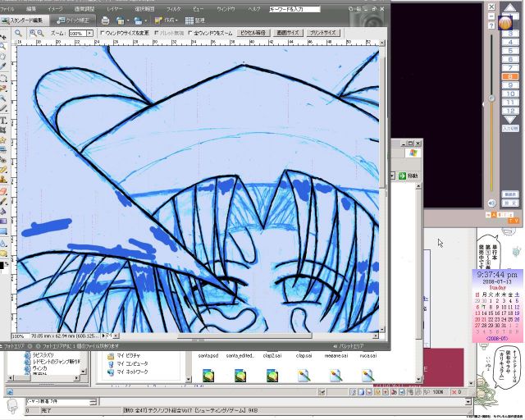Viewport: 525px width, 420px height.
Task: Select the Lasso tool
Action: [3, 89]
